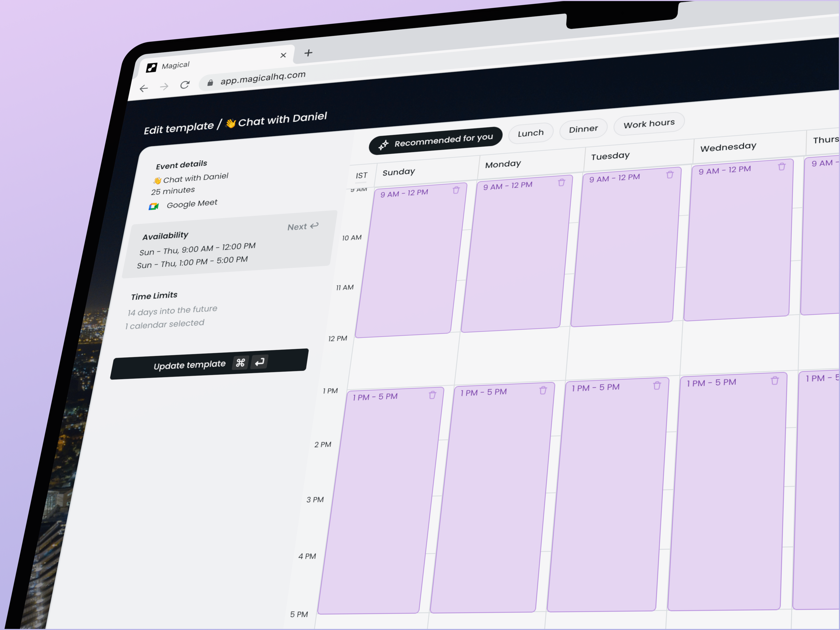
Task: Remove Tuesday's 1 PM – 5 PM block
Action: tap(657, 386)
